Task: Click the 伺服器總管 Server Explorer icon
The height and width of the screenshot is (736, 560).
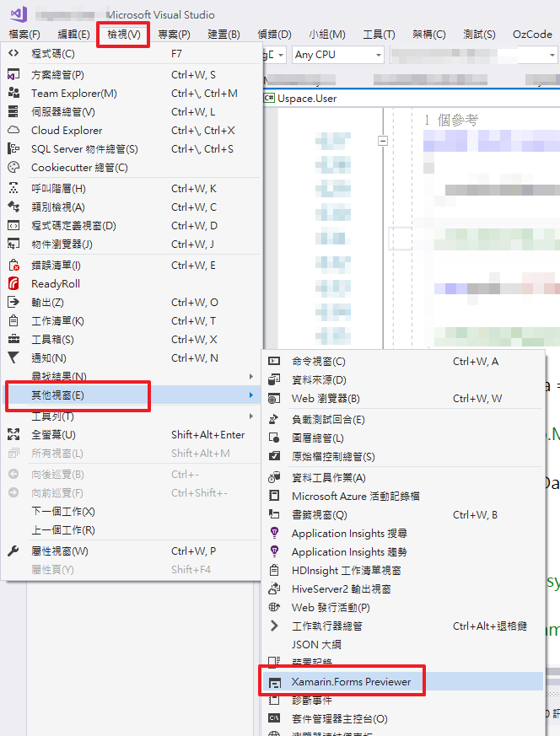Action: (13, 112)
